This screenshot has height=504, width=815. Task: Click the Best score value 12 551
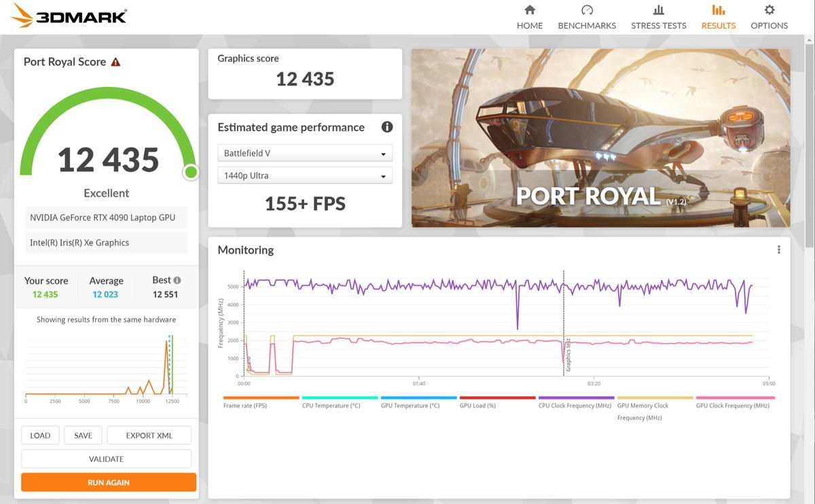(166, 295)
